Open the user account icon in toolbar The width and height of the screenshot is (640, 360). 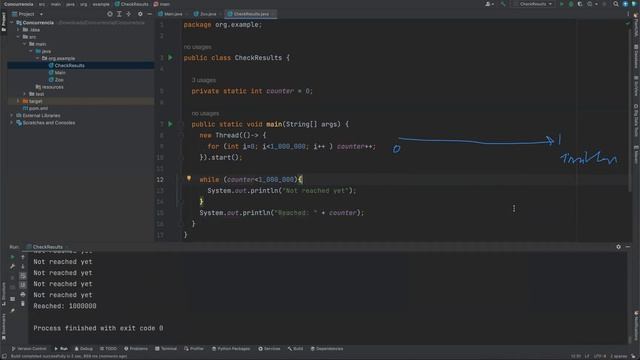pos(489,4)
